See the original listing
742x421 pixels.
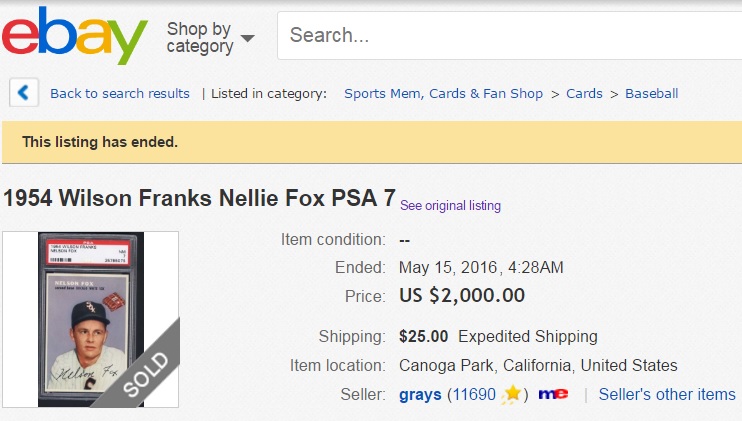click(450, 206)
